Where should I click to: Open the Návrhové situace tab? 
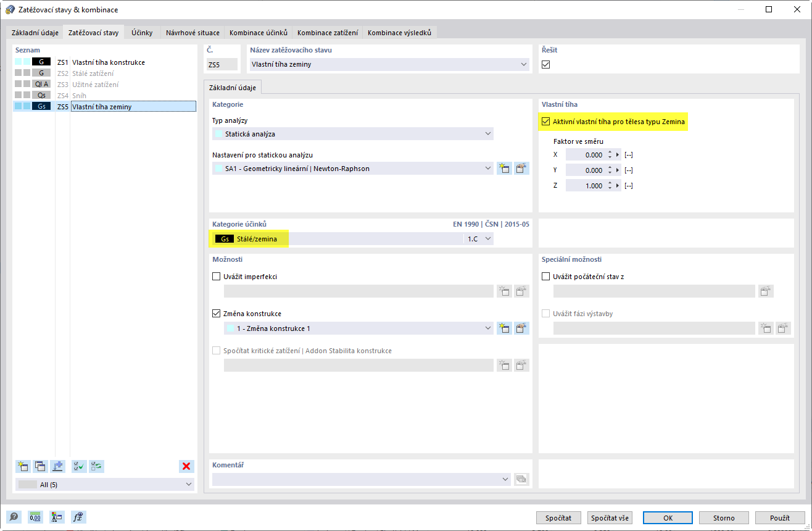191,32
